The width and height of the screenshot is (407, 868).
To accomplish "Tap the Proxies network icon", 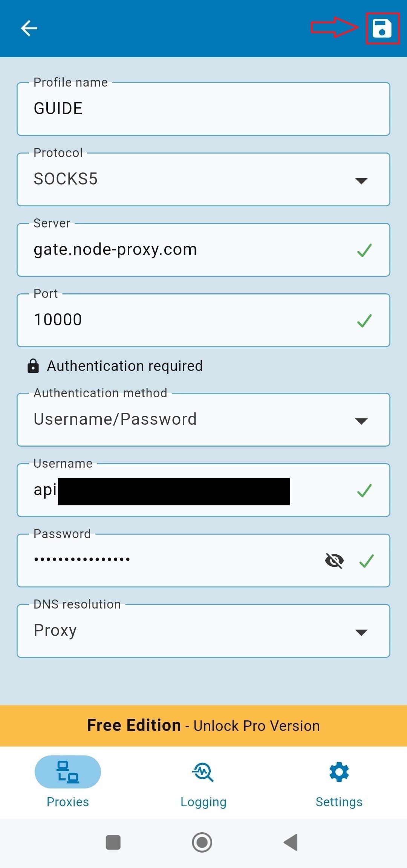I will click(x=68, y=772).
